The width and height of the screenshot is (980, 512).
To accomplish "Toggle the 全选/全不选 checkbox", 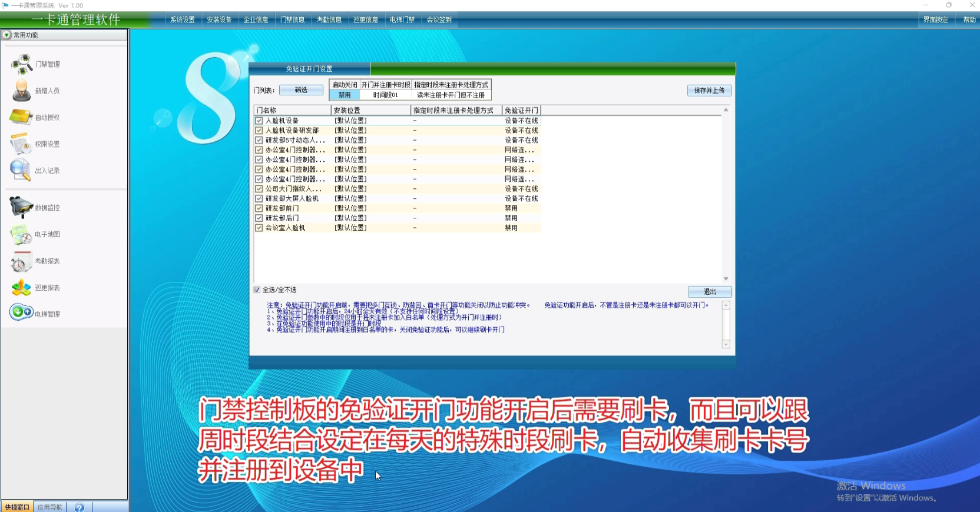I will 257,290.
